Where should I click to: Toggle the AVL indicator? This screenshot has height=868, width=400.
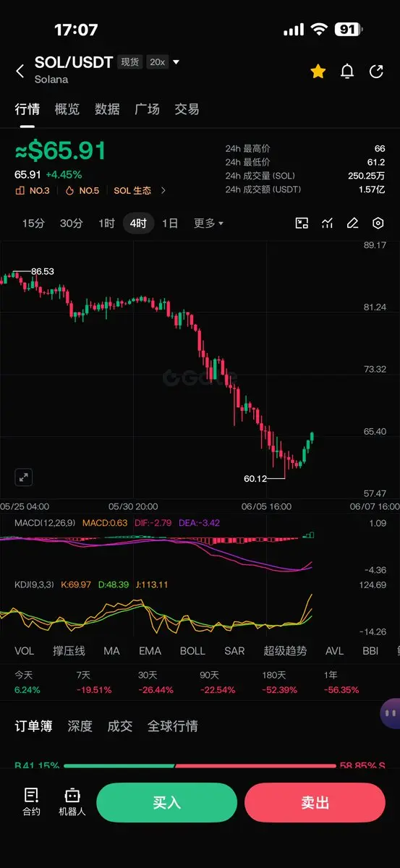(x=335, y=651)
